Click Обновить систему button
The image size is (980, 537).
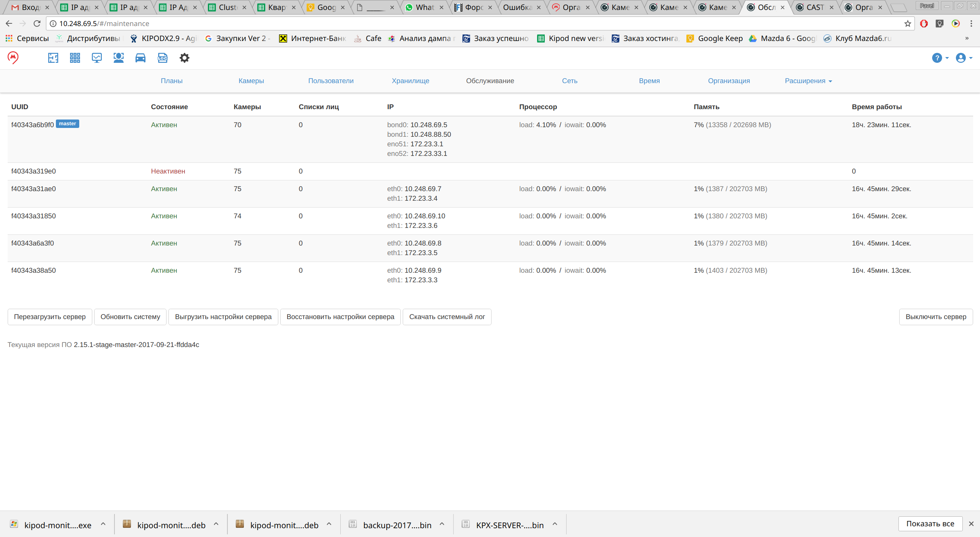click(x=130, y=317)
